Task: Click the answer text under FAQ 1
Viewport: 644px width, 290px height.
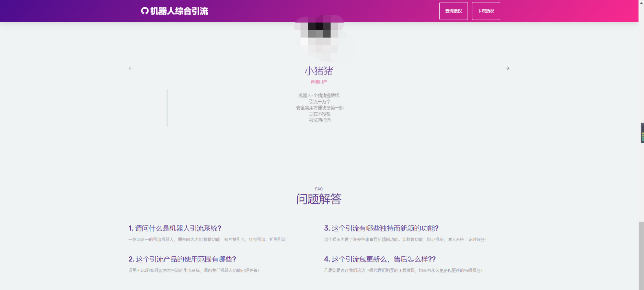Action: point(208,239)
